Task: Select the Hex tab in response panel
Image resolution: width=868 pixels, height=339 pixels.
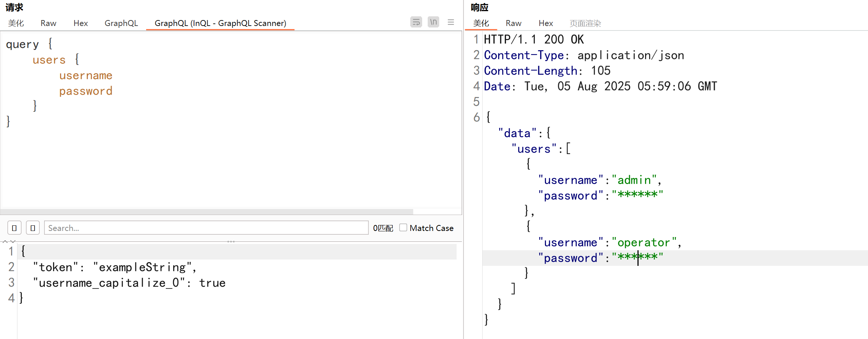Action: tap(546, 23)
